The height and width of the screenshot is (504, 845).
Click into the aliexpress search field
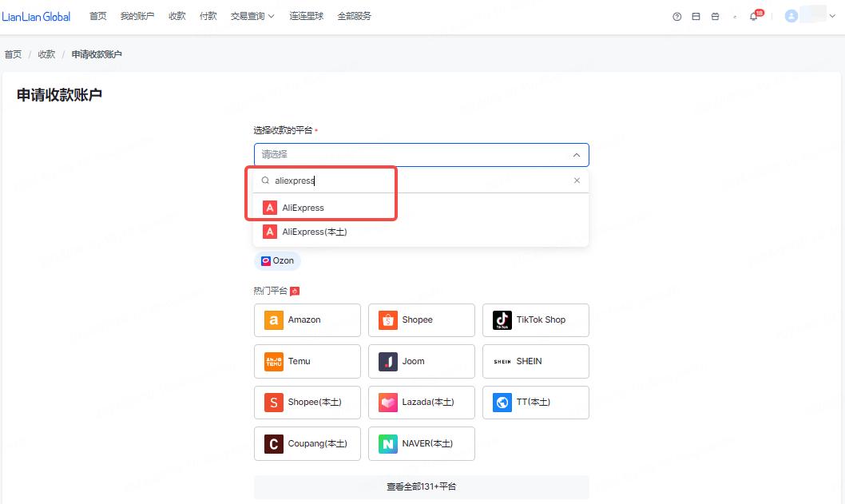click(420, 181)
